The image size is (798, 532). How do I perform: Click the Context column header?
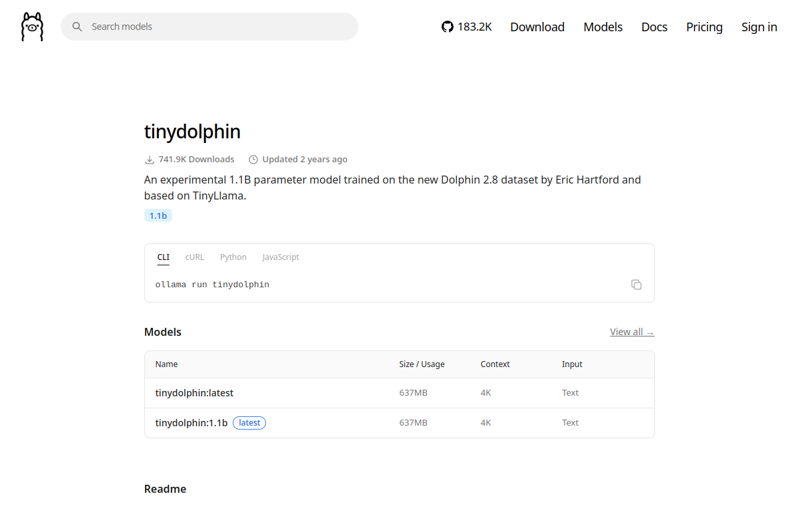click(x=495, y=364)
